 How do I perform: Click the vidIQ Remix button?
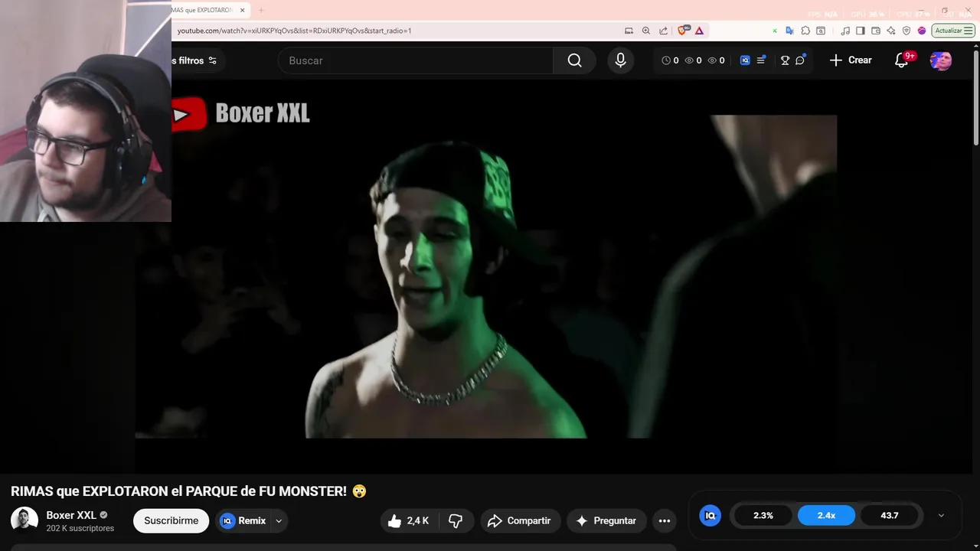(243, 521)
